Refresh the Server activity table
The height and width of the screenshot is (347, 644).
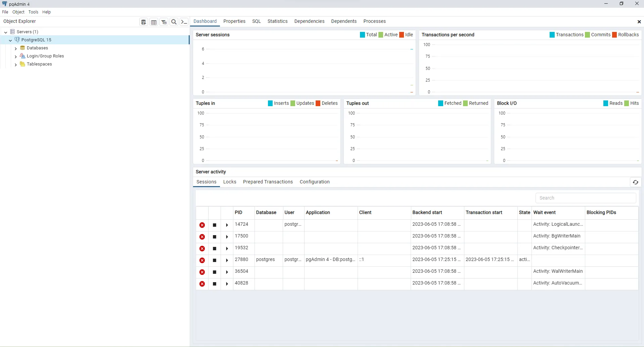[635, 182]
